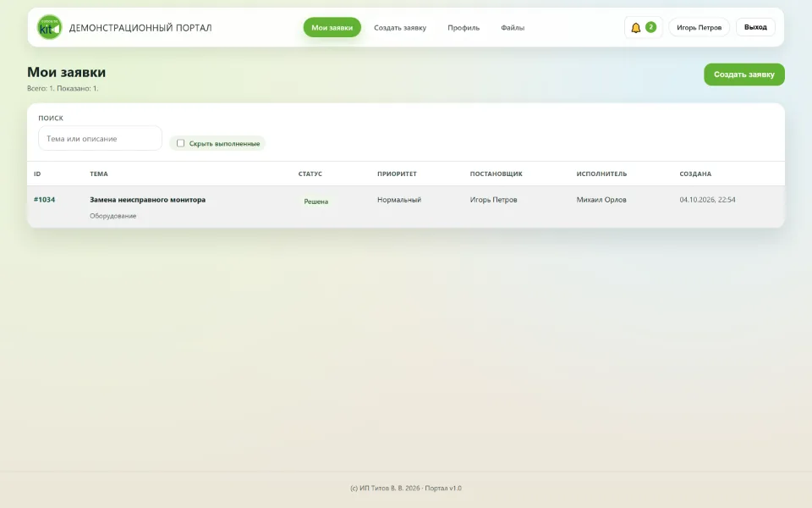Viewport: 812px width, 508px height.
Task: Click the notification count badge showing 2
Action: pyautogui.click(x=651, y=27)
